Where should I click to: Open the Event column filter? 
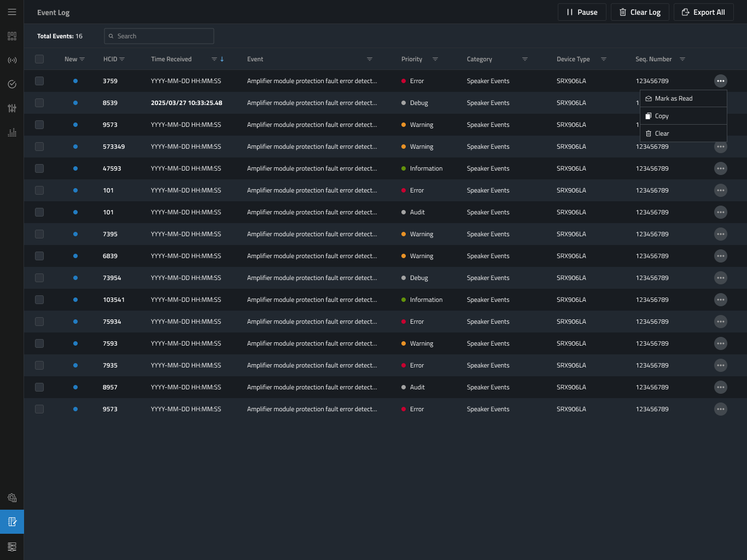tap(370, 59)
